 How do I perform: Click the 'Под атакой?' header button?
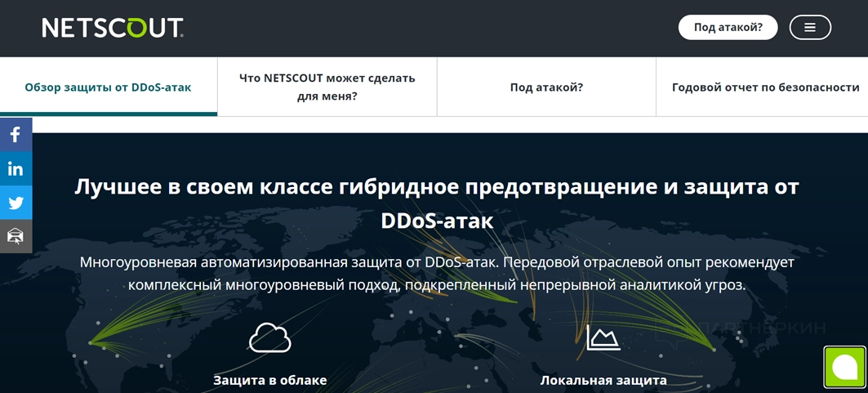click(728, 28)
